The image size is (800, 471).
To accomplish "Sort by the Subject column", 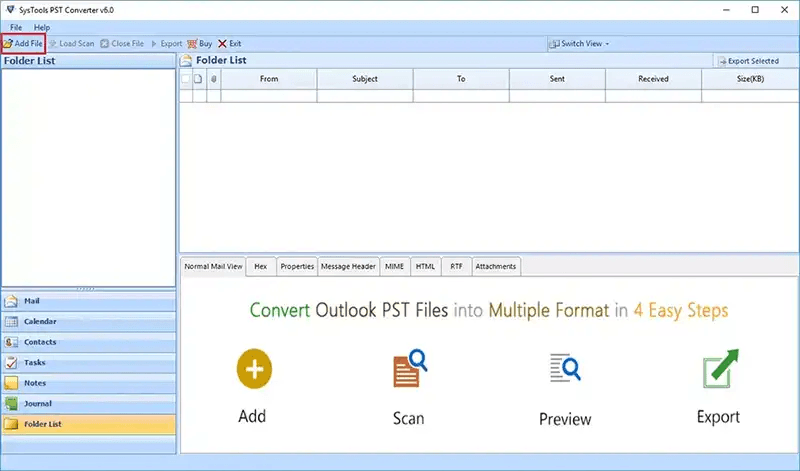I will [x=365, y=79].
